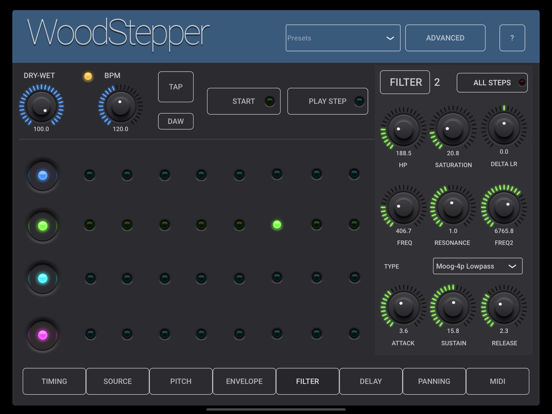Image resolution: width=552 pixels, height=414 pixels.
Task: Switch to the SOURCE tab
Action: click(x=118, y=381)
